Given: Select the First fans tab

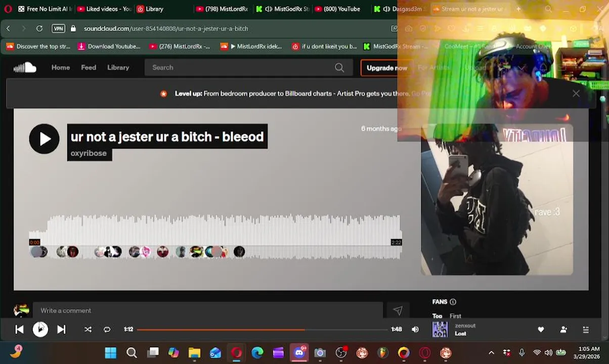Looking at the screenshot, I should coord(455,316).
